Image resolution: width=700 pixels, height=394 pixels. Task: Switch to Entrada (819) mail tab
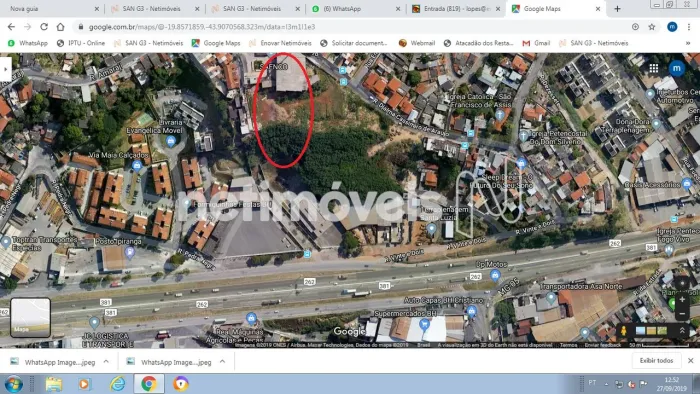[x=456, y=8]
